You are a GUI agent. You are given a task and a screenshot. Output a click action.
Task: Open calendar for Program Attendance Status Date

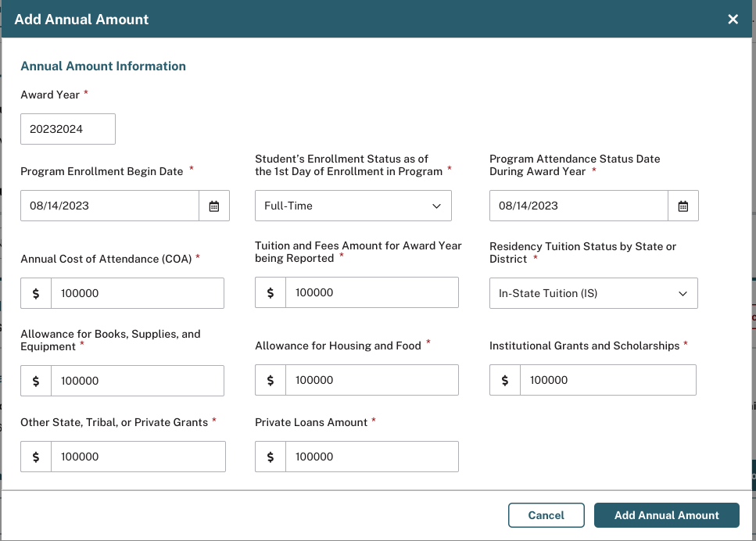point(683,206)
